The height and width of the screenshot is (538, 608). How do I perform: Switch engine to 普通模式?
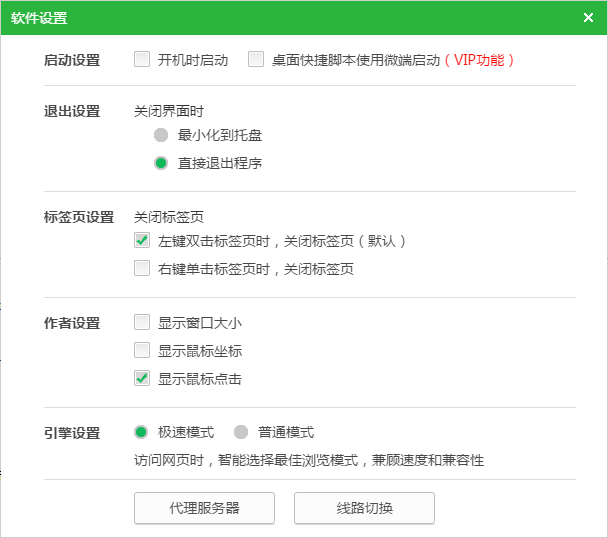coord(241,433)
